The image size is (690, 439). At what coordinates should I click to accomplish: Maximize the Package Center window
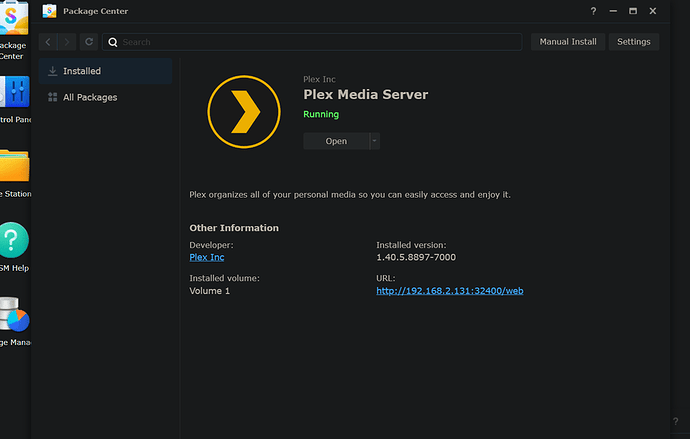pos(633,11)
